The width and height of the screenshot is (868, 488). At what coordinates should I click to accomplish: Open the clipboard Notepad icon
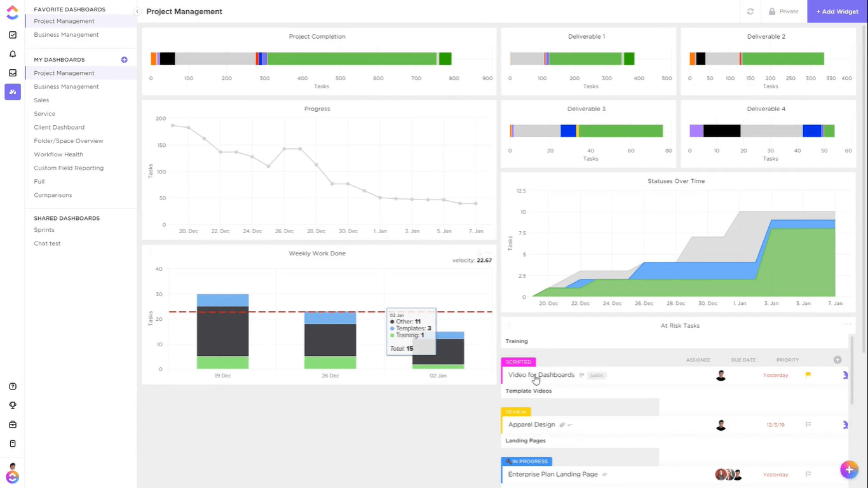coord(13,444)
